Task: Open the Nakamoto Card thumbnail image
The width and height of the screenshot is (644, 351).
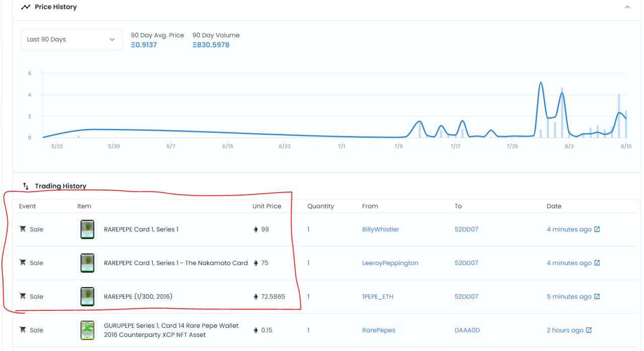Action: pyautogui.click(x=88, y=263)
